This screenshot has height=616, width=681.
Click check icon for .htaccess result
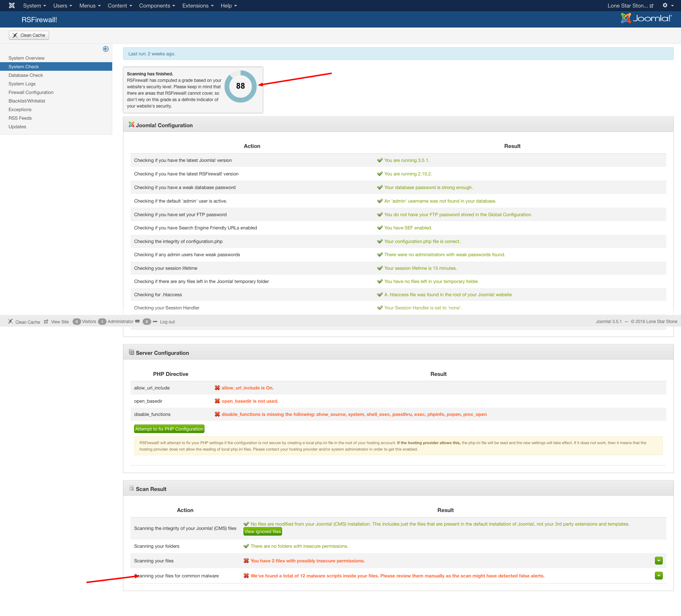point(380,294)
